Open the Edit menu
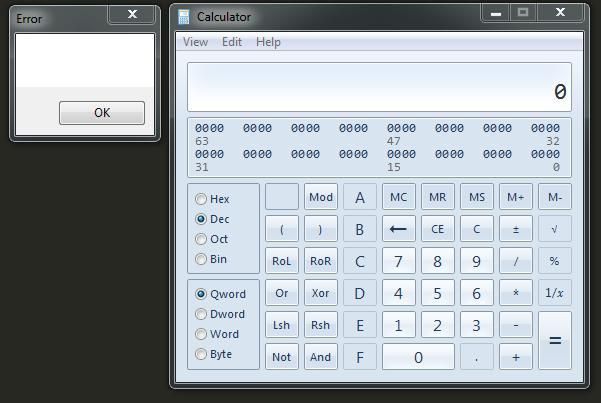This screenshot has height=403, width=601. 232,41
